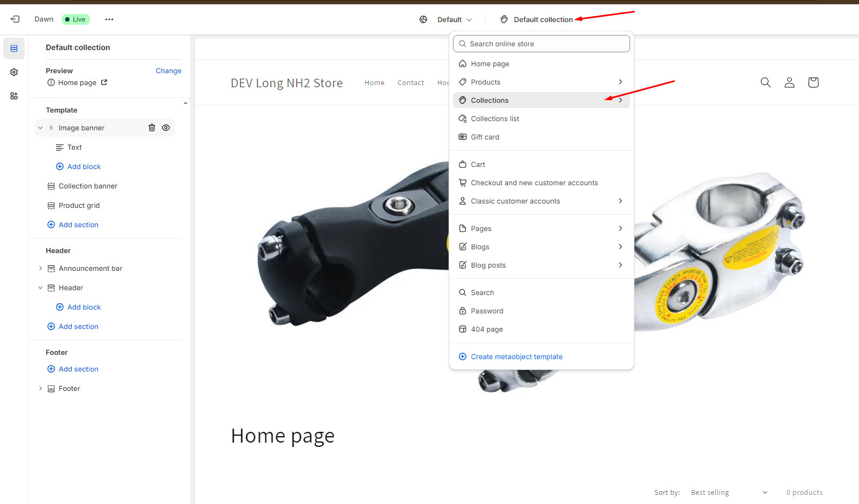This screenshot has height=504, width=859.
Task: Click the Search online store field
Action: (x=541, y=44)
